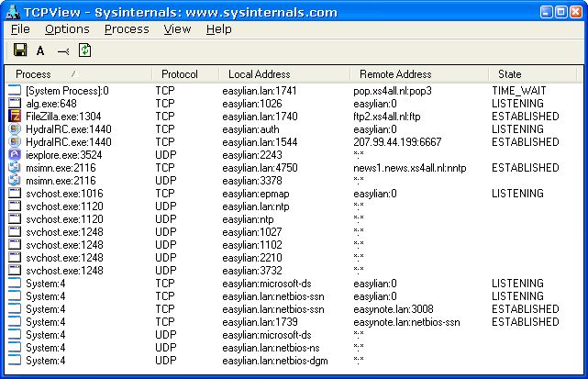Click ESTABLISHED state in FileZilla.exe row
Image resolution: width=588 pixels, height=379 pixels.
point(526,117)
